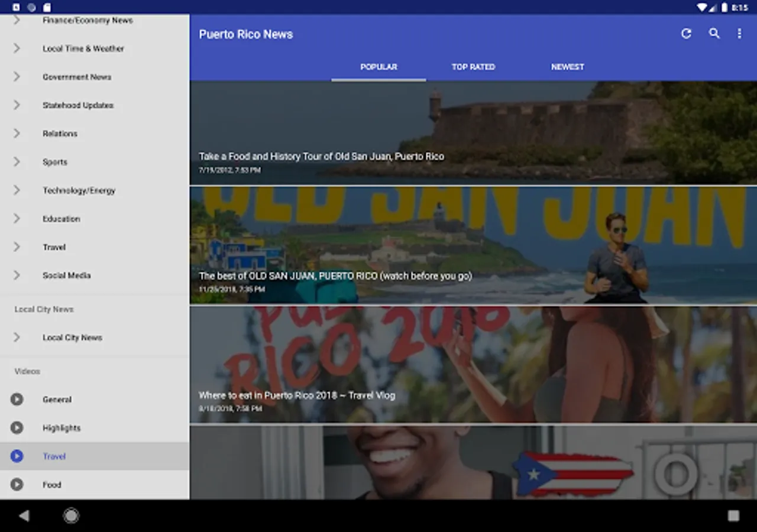The height and width of the screenshot is (532, 757).
Task: Expand the news Travel chevron
Action: [x=17, y=247]
